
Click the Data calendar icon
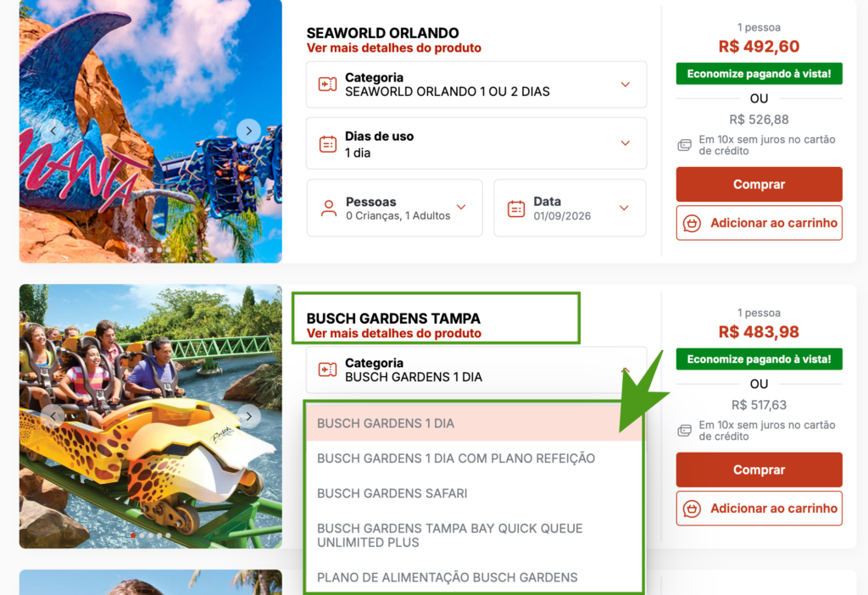pyautogui.click(x=516, y=209)
